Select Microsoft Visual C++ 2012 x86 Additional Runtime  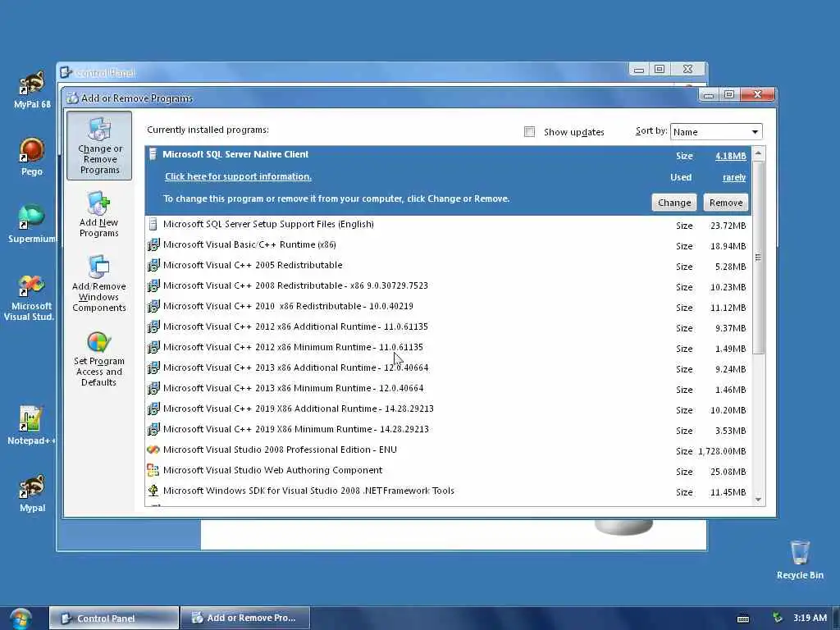pyautogui.click(x=448, y=326)
